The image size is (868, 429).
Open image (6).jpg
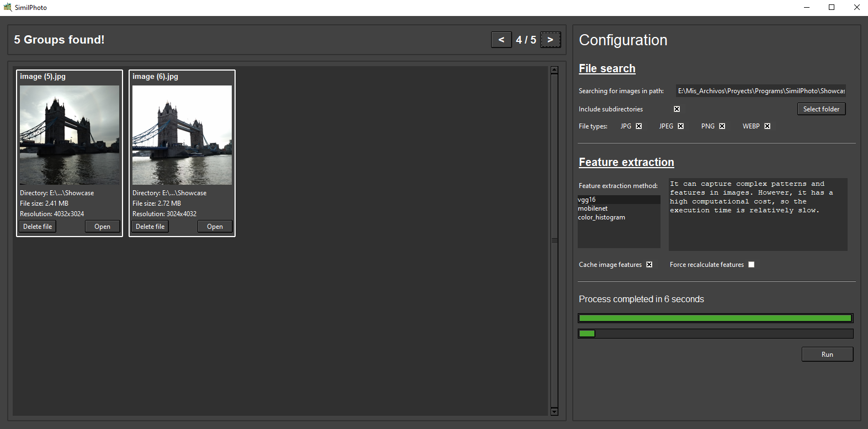[215, 227]
